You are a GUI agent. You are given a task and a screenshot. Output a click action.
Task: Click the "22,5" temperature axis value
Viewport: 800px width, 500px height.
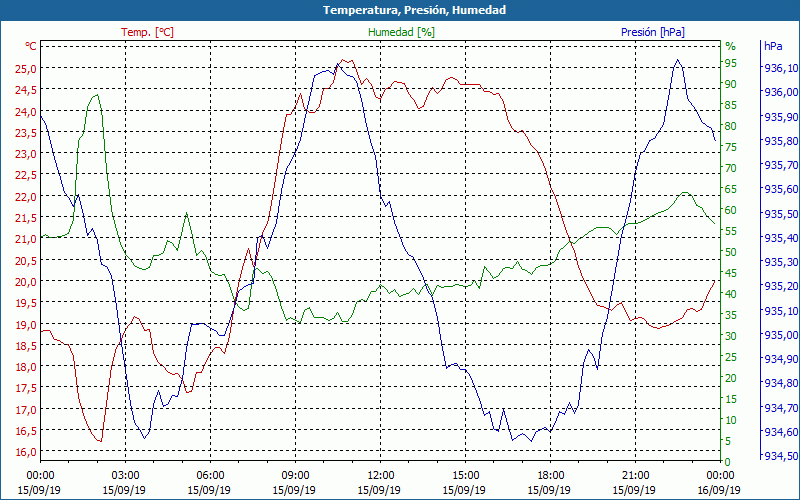click(x=27, y=175)
